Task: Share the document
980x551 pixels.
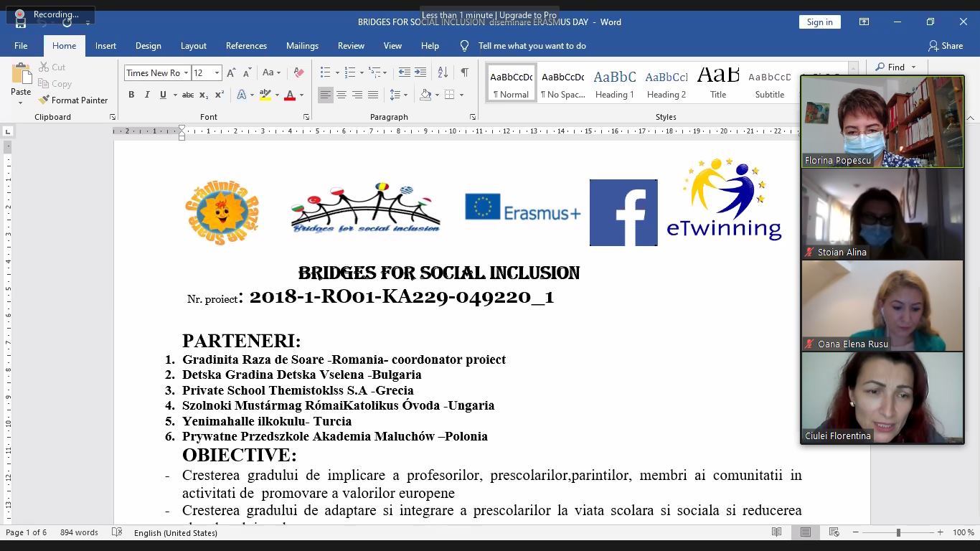Action: coord(946,45)
